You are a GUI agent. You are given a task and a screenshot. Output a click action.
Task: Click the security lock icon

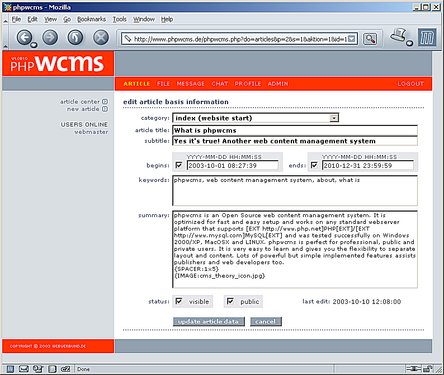428,369
